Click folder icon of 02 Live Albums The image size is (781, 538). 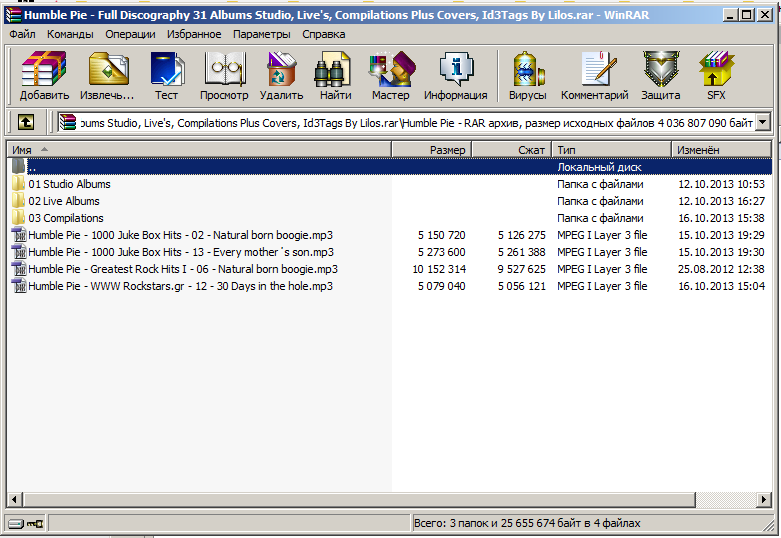pos(18,201)
